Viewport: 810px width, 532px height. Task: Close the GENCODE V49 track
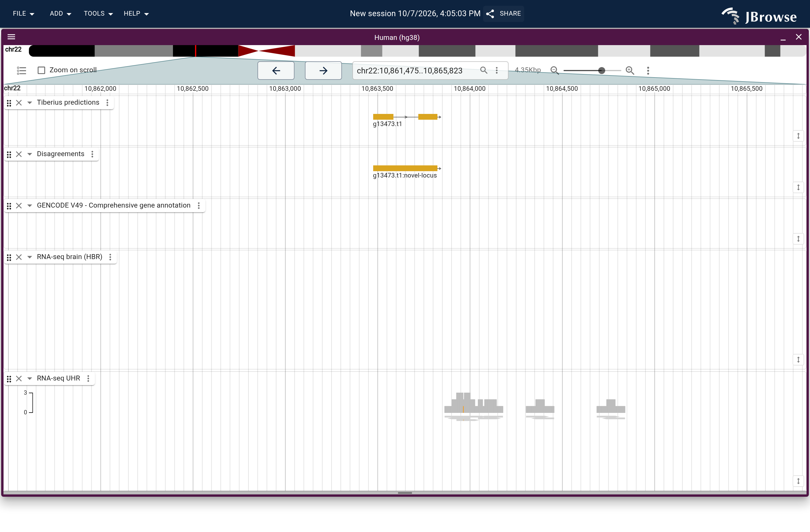pyautogui.click(x=19, y=206)
